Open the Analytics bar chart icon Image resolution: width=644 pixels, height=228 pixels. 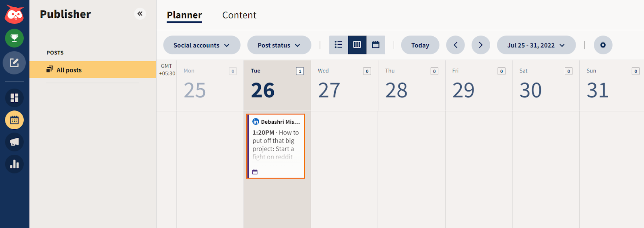pyautogui.click(x=14, y=164)
